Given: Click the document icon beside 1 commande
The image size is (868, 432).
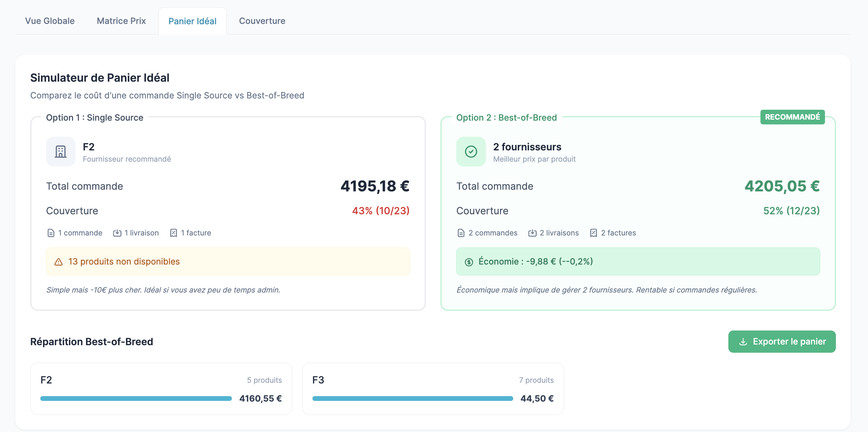Looking at the screenshot, I should [x=51, y=233].
